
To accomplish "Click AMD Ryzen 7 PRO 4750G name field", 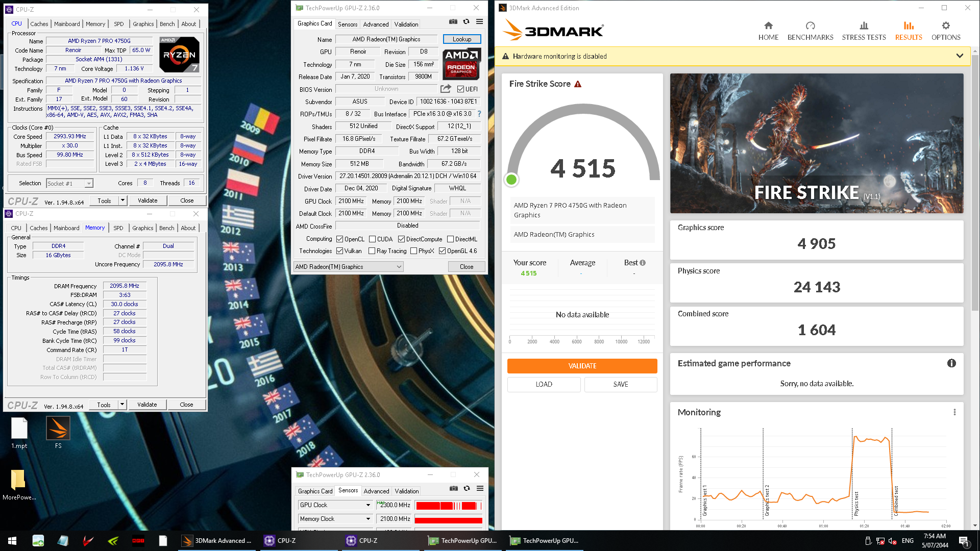I will point(99,41).
